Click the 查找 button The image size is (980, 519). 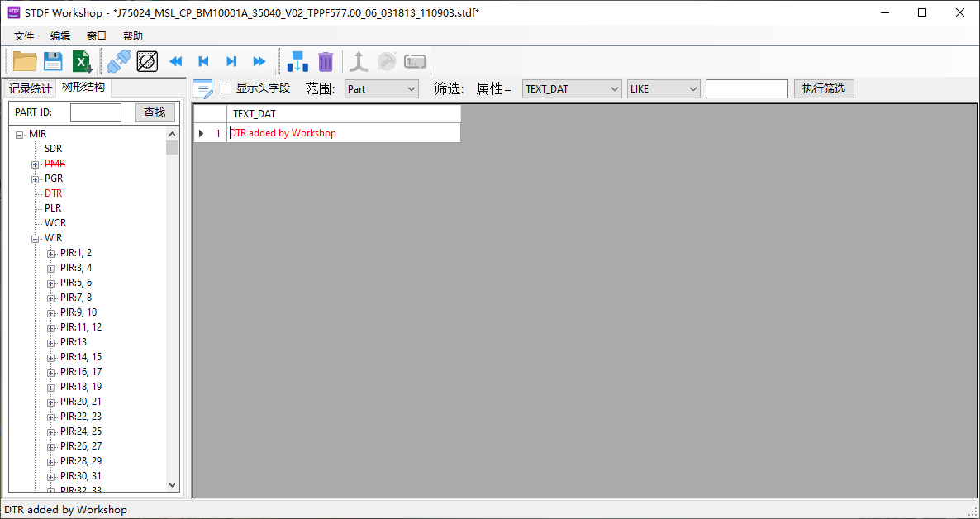[x=155, y=113]
